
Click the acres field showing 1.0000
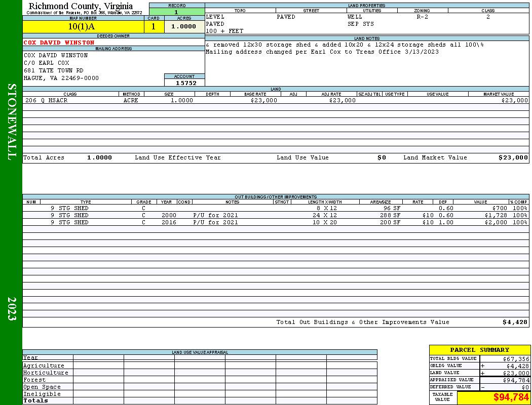pyautogui.click(x=184, y=27)
